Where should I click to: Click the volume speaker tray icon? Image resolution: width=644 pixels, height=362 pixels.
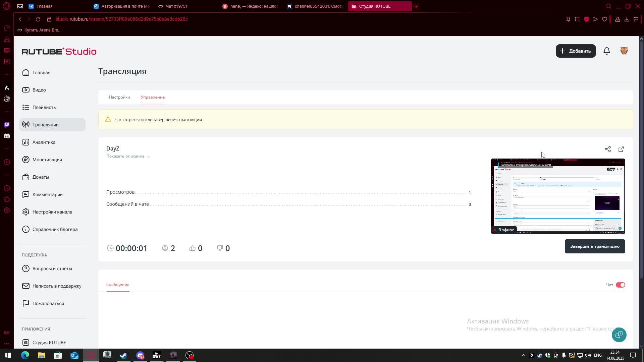588,355
